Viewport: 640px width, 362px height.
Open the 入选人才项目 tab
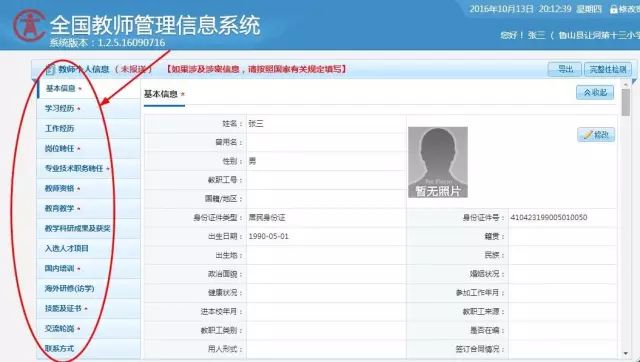(x=89, y=248)
